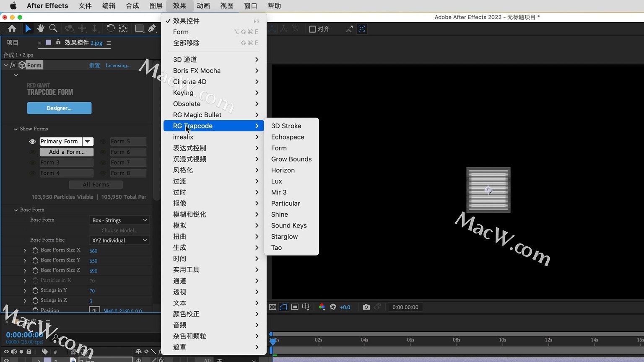Collapse the Form effect twirl arrow
The image size is (644, 362).
pos(5,65)
